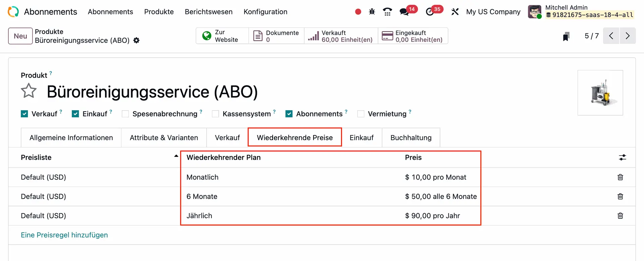Open the gear actions menu beside product name
Image resolution: width=644 pixels, height=261 pixels.
point(136,41)
